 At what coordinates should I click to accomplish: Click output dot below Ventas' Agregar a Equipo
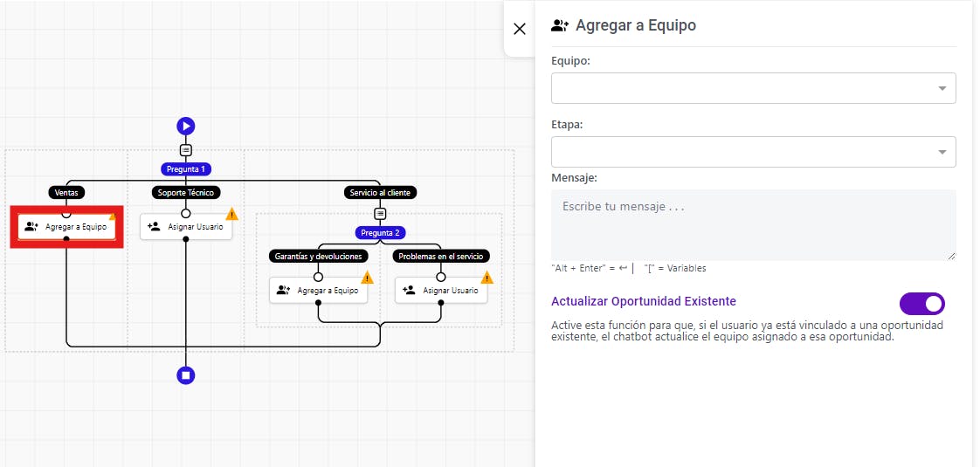coord(66,239)
